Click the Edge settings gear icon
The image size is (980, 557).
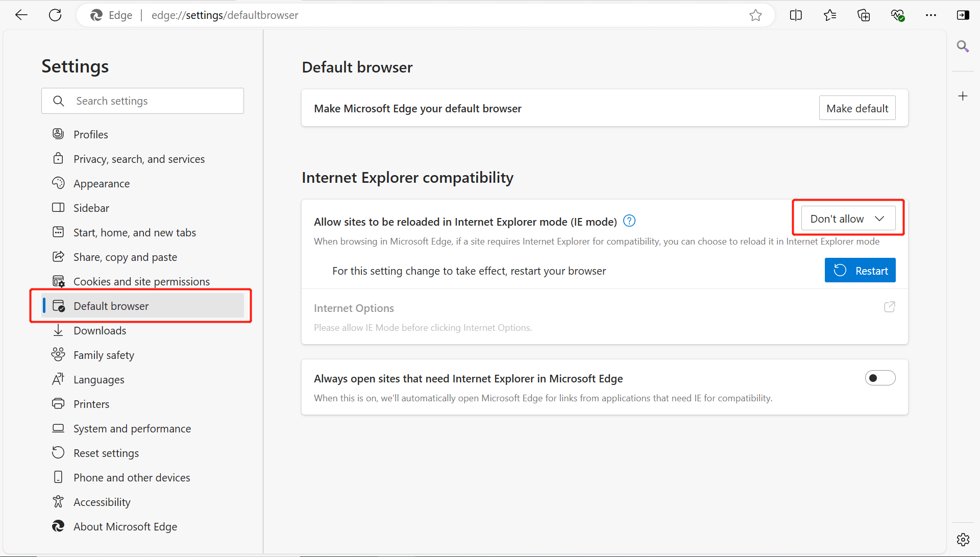point(963,538)
